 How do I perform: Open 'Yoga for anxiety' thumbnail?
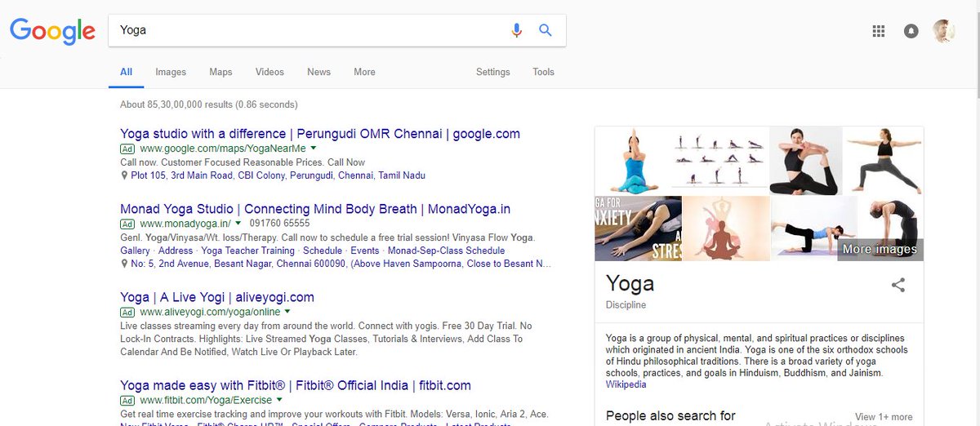(x=639, y=228)
